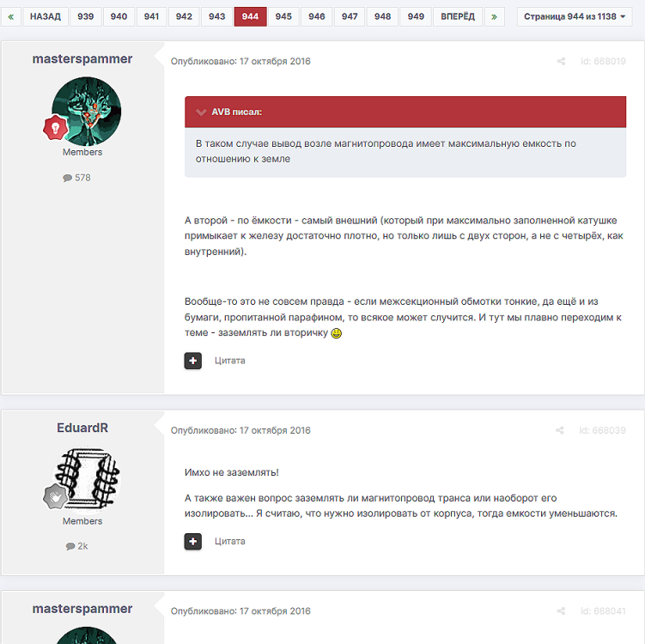
Task: Open page 945 in the pagination
Action: [x=283, y=17]
